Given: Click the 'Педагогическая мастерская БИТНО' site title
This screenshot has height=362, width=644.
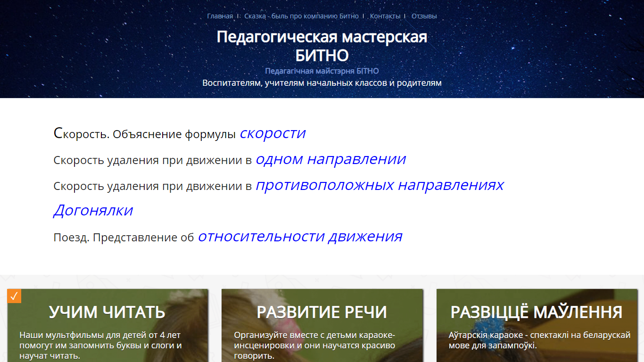Looking at the screenshot, I should click(x=322, y=46).
